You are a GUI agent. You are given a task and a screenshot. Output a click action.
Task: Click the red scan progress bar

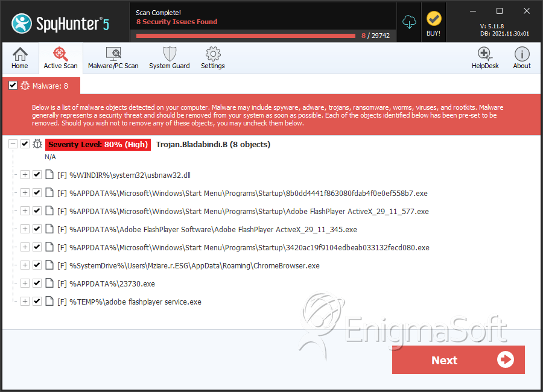(246, 36)
